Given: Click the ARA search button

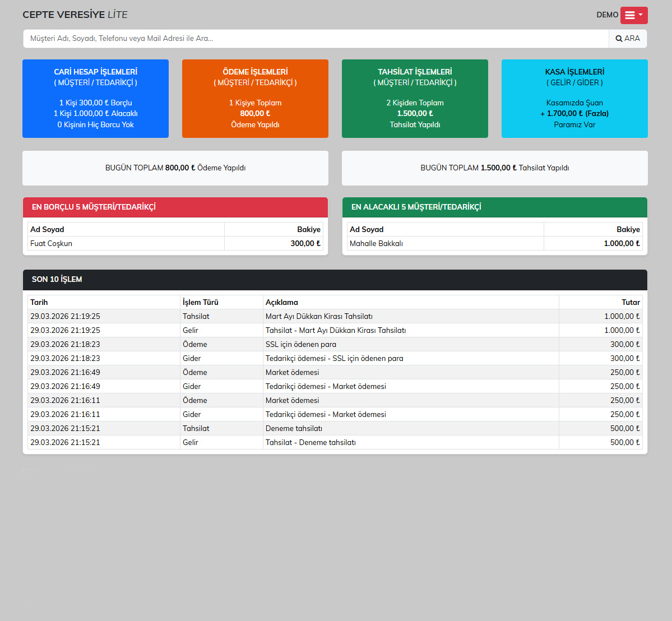Looking at the screenshot, I should [x=628, y=39].
